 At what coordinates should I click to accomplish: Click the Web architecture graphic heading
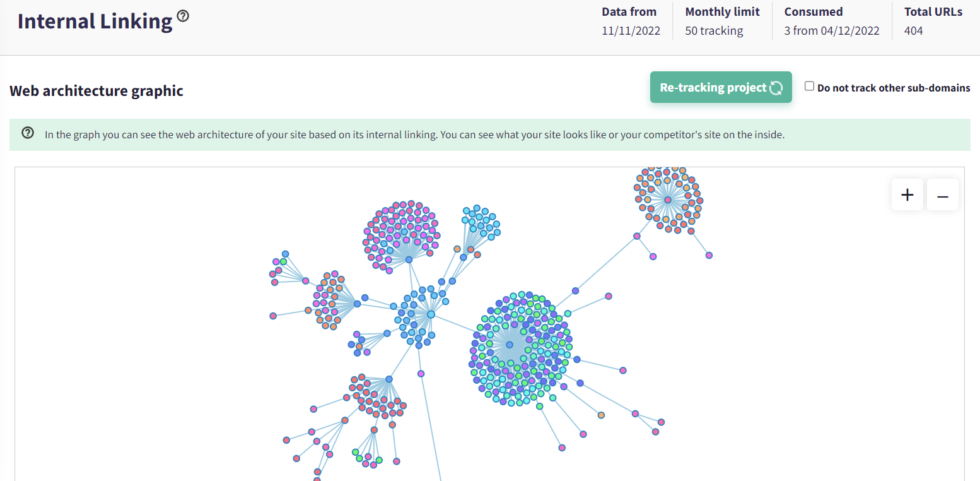pos(96,91)
